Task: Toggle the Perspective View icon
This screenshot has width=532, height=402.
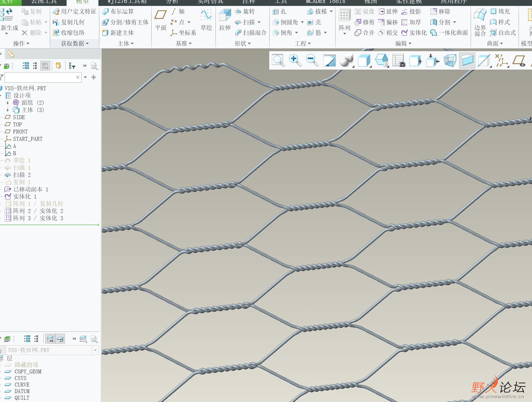Action: (450, 61)
